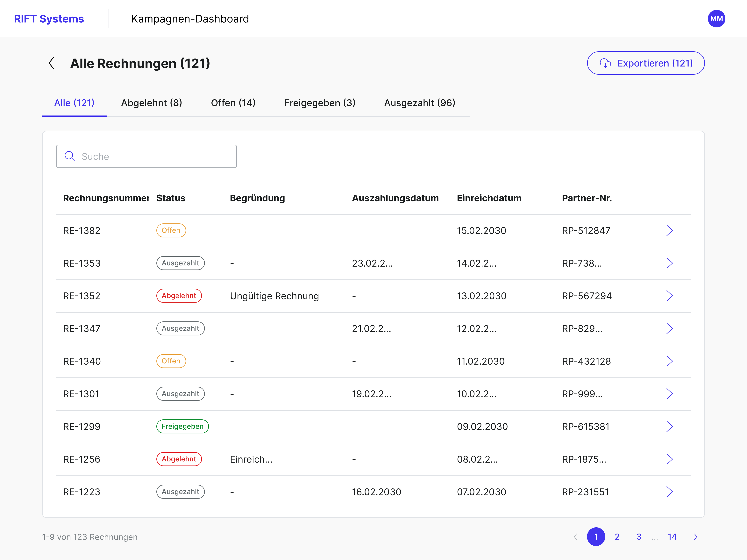Click the Partner-Nr. column header
The image size is (747, 560).
click(x=587, y=198)
